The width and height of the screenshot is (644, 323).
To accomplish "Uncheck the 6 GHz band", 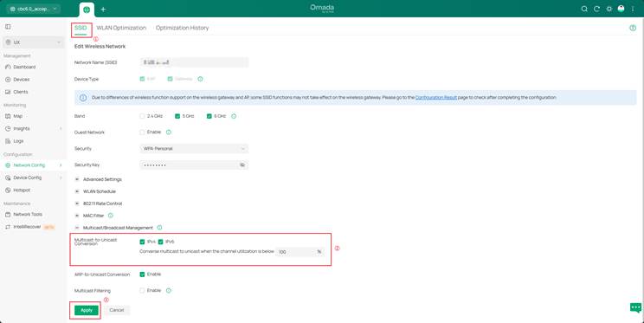I will coord(209,116).
